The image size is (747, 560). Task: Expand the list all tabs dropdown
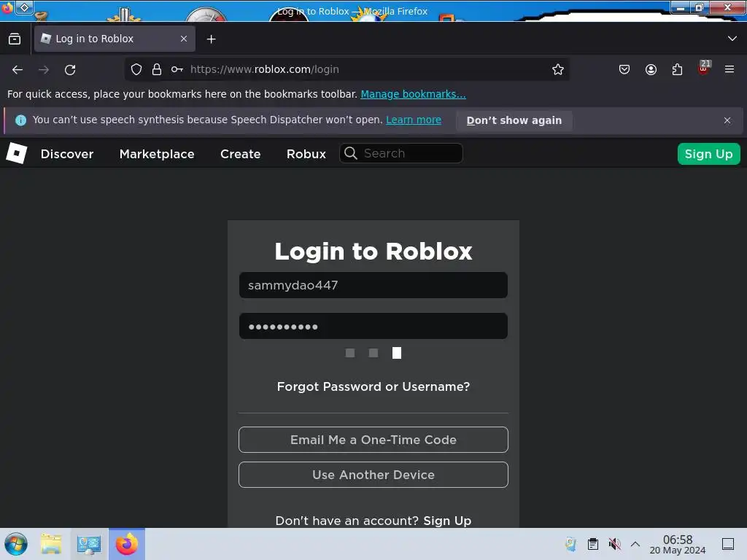732,39
